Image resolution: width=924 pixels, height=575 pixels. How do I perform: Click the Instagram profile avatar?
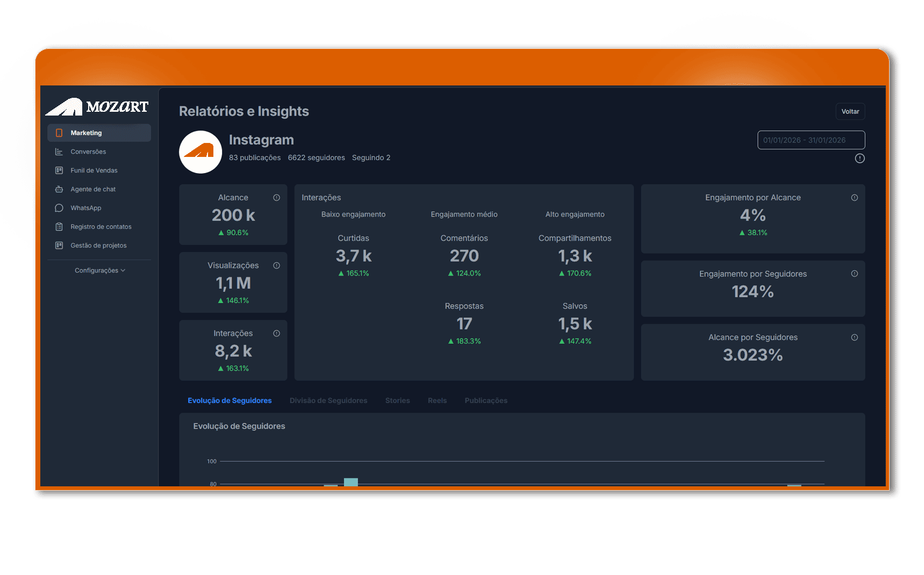[x=200, y=152]
